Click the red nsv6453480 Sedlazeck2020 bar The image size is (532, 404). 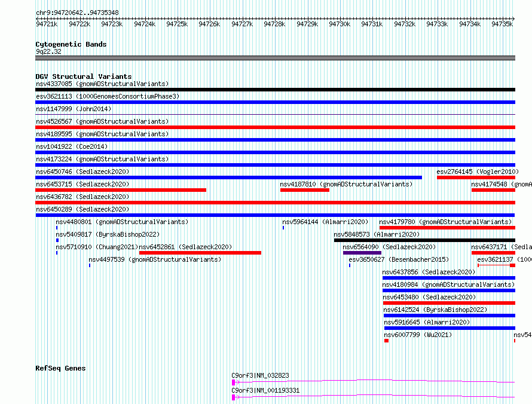click(x=450, y=303)
